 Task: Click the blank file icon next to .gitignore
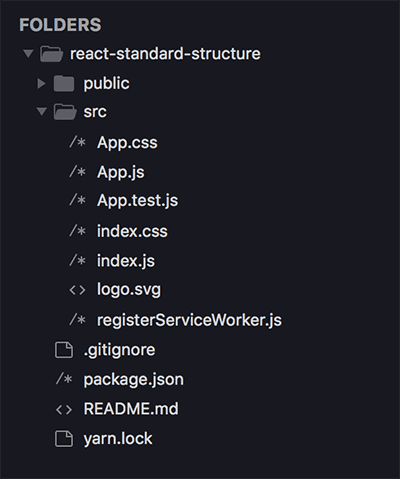coord(64,350)
